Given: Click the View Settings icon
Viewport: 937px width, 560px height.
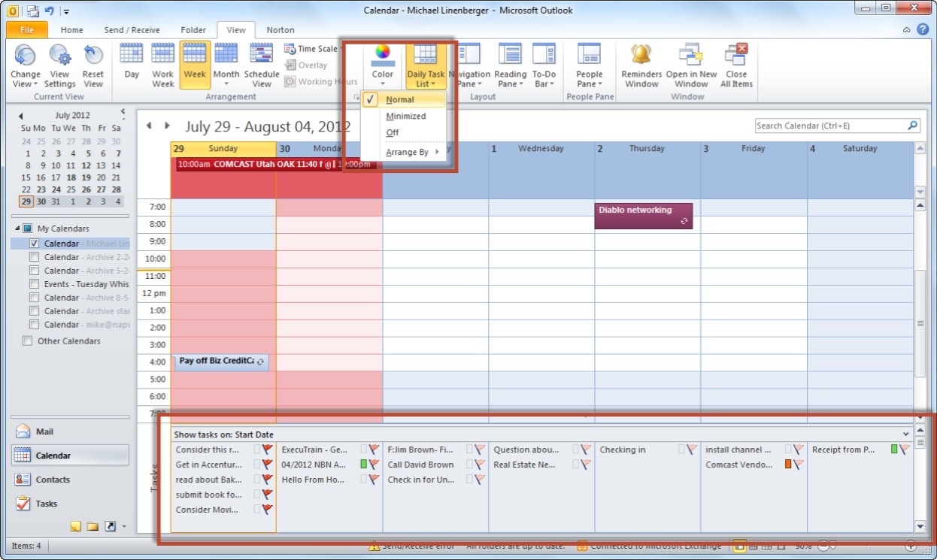Looking at the screenshot, I should tap(59, 64).
